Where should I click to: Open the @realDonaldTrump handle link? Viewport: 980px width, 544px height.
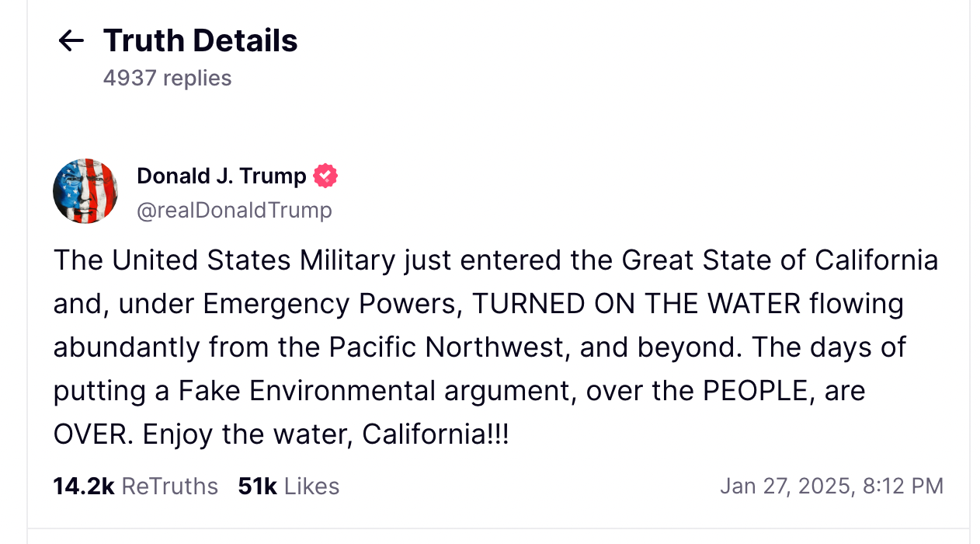pyautogui.click(x=234, y=210)
